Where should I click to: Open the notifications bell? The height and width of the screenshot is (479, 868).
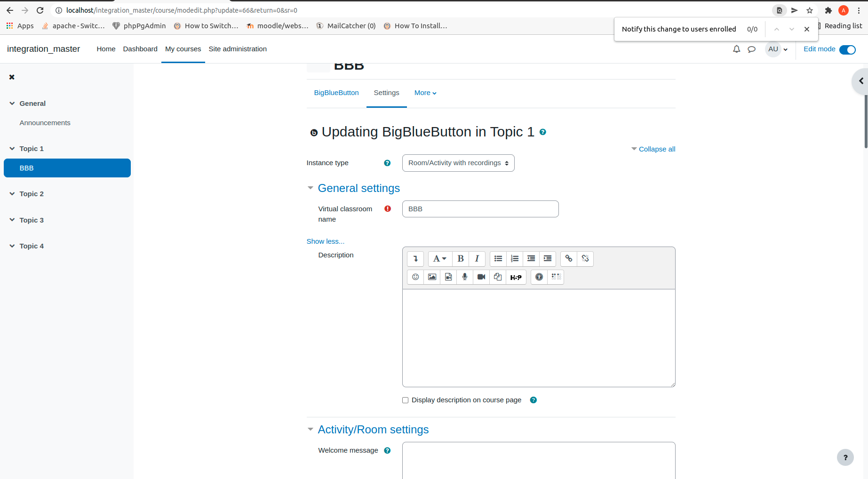737,49
